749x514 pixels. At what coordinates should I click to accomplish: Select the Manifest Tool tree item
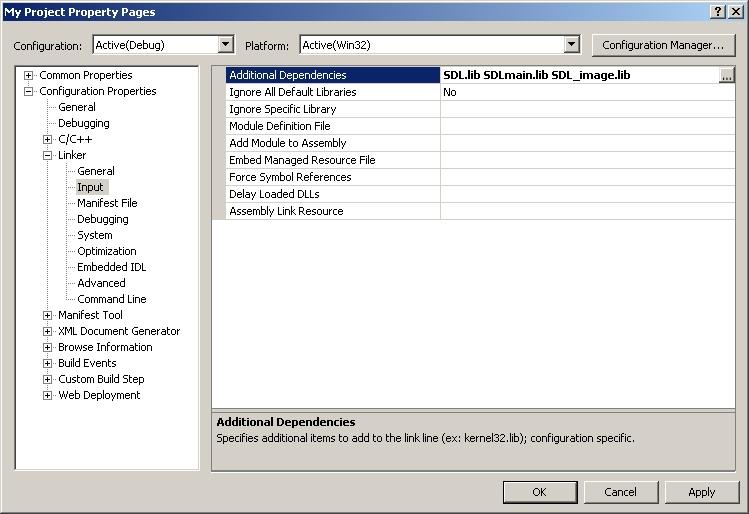pos(90,315)
